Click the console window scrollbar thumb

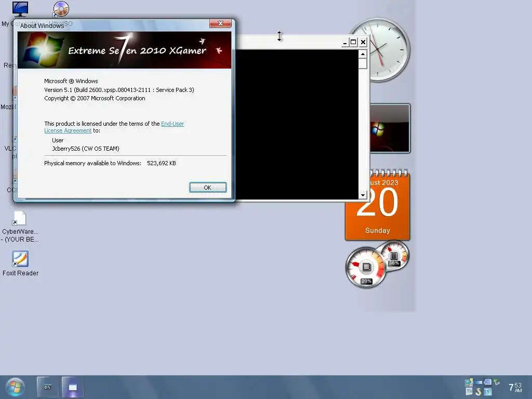click(x=363, y=64)
